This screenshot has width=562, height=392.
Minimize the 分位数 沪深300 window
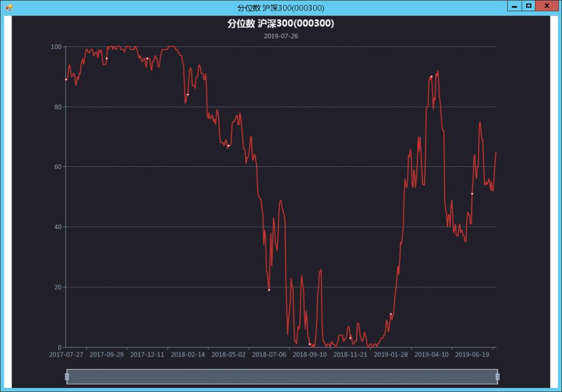[514, 6]
